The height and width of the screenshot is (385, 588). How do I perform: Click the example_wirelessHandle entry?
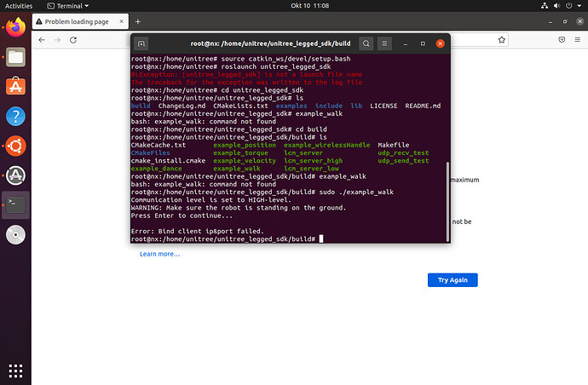[x=326, y=145]
